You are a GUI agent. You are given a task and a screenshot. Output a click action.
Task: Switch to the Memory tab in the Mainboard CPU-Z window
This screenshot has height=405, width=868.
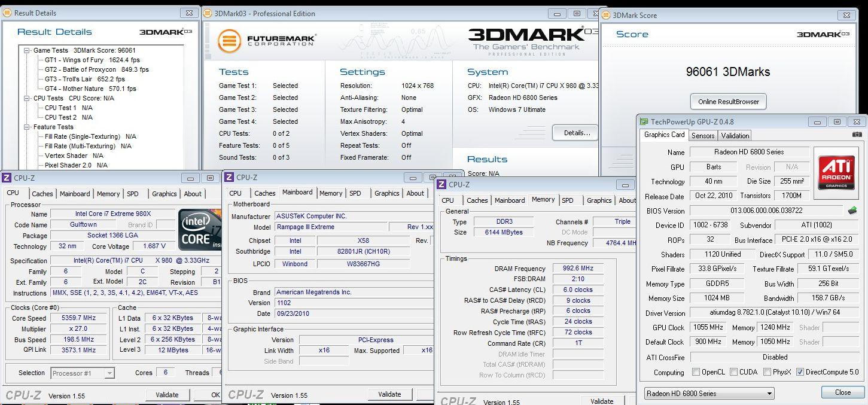(331, 193)
